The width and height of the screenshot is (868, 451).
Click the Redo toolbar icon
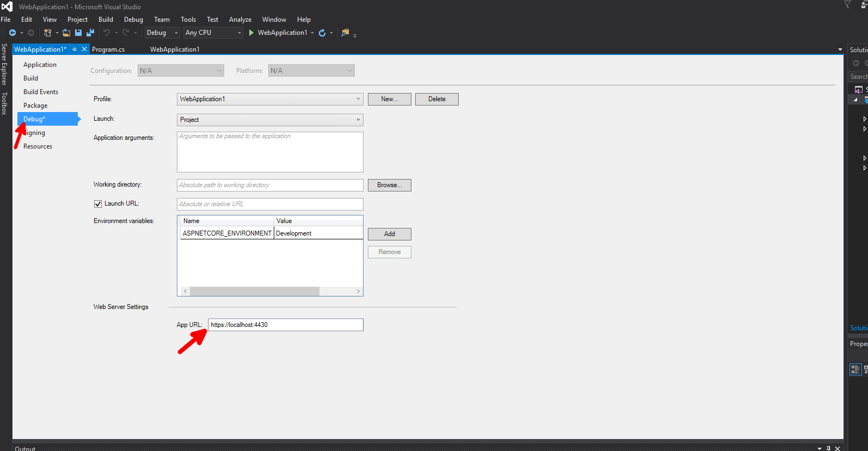[x=126, y=33]
